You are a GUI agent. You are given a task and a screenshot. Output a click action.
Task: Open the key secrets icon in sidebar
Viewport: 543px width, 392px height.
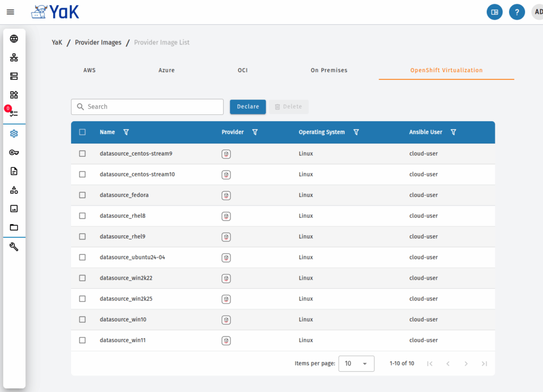click(x=14, y=152)
